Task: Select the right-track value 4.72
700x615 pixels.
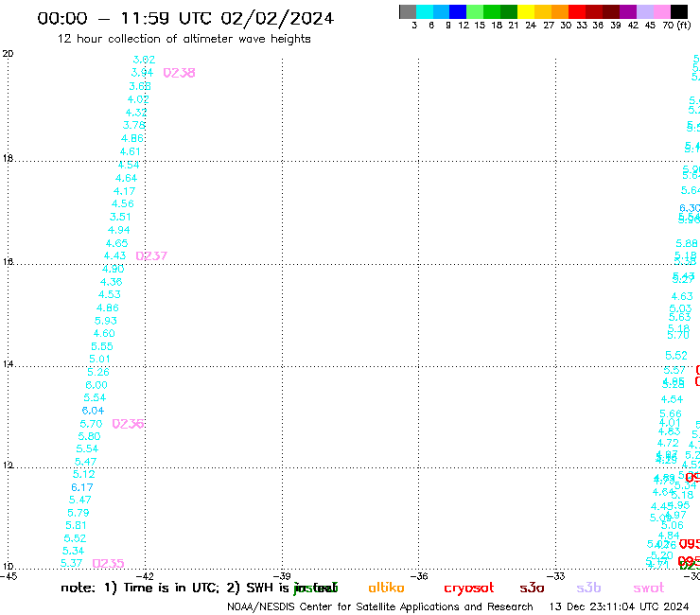Action: 668,444
